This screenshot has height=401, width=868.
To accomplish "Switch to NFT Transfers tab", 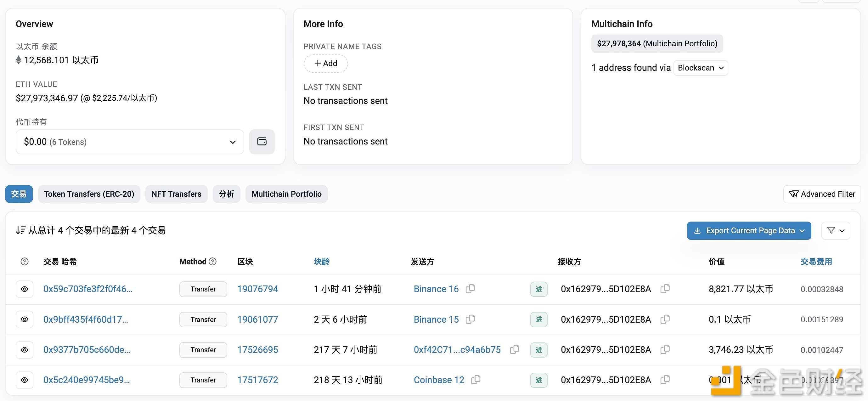I will 177,194.
